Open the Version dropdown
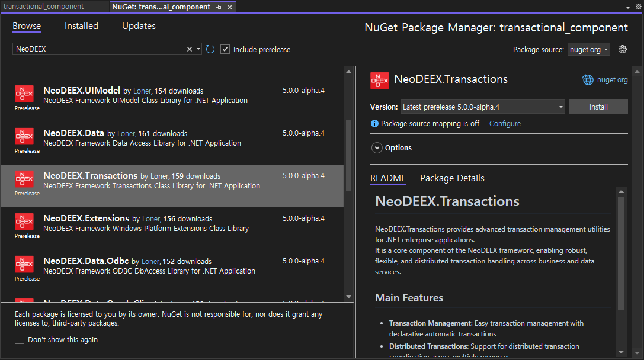 (x=482, y=107)
